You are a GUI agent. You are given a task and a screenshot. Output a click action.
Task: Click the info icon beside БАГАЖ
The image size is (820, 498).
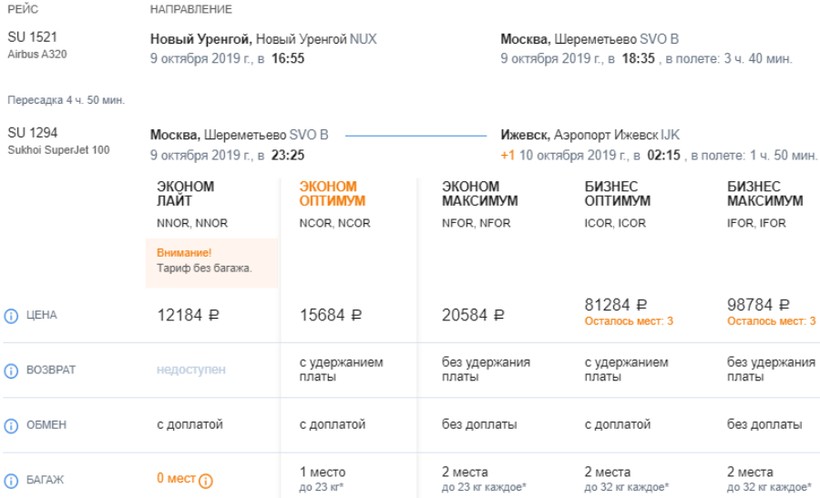(x=12, y=480)
